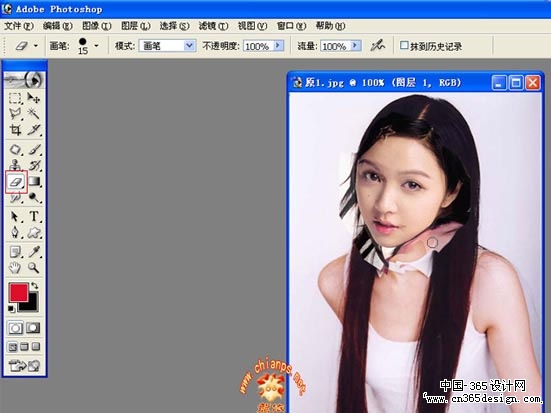Open the 图层 menu

point(136,26)
